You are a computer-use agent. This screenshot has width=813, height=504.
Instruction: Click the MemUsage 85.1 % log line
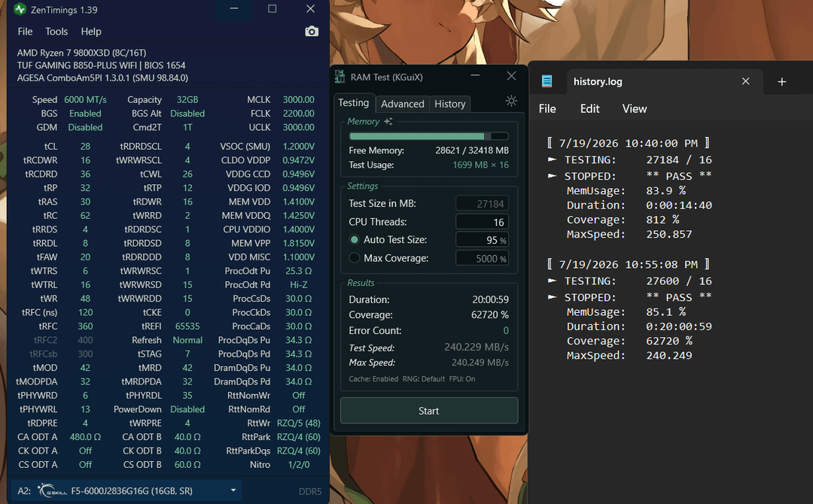(626, 312)
